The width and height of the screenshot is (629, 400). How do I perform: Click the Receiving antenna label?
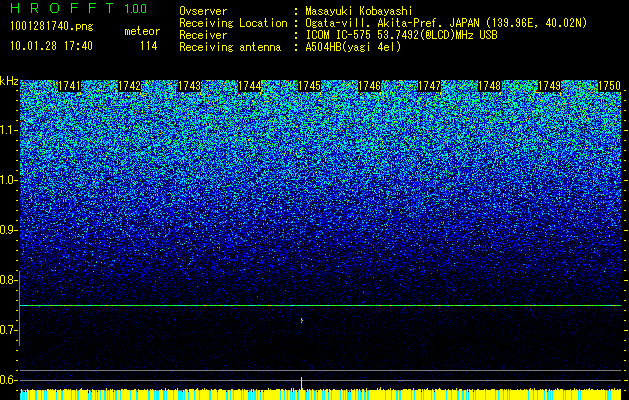click(x=230, y=47)
